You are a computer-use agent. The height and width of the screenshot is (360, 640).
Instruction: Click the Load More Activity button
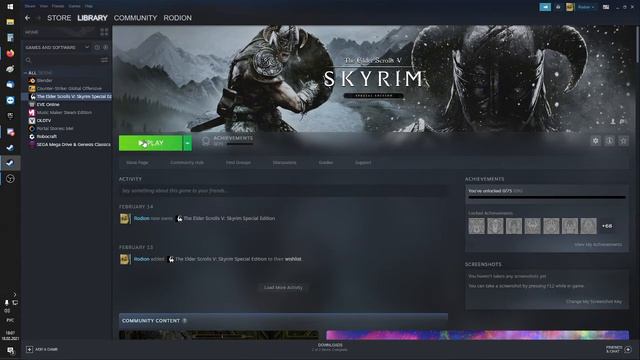click(283, 287)
